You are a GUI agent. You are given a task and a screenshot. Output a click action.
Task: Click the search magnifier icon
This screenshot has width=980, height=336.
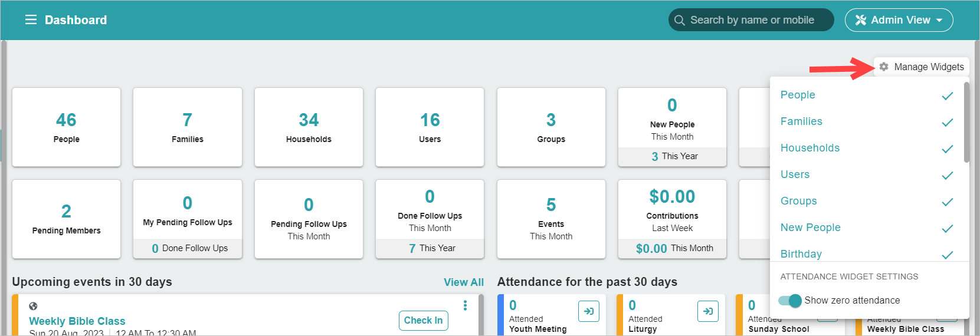click(680, 20)
